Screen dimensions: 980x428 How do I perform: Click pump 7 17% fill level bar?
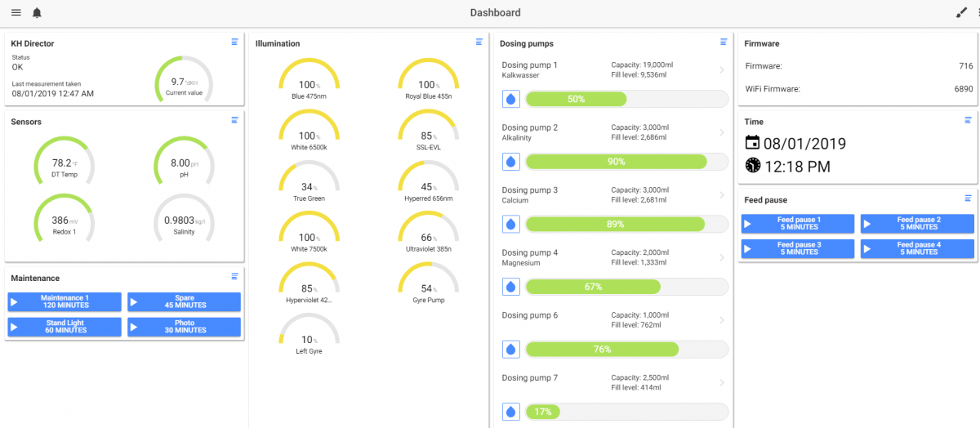tap(626, 412)
